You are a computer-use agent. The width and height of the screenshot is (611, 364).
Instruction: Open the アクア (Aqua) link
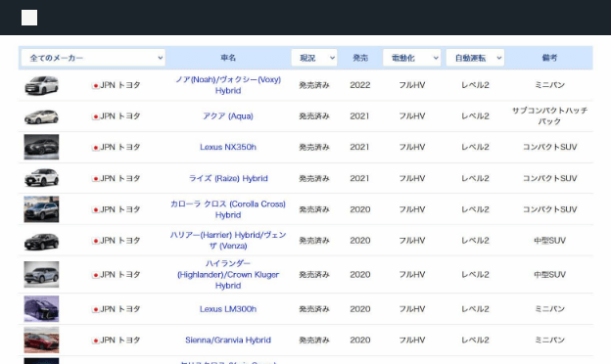[x=228, y=116]
